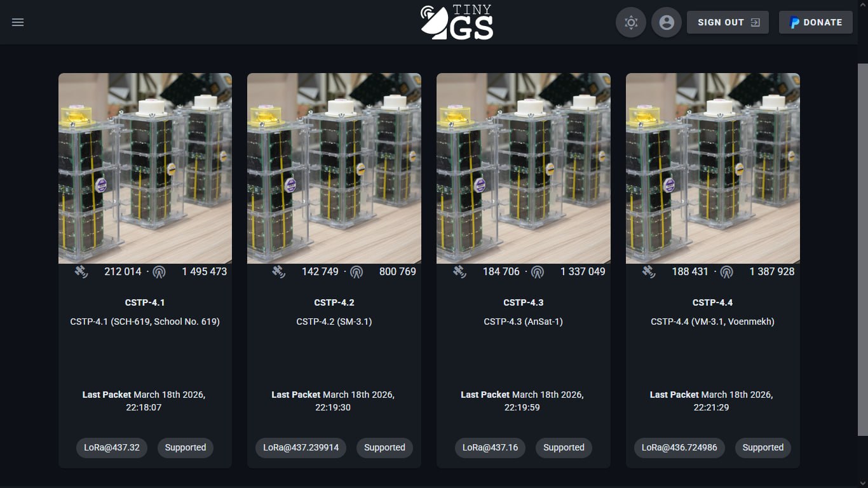868x488 pixels.
Task: Open the CSTP-4.3 satellite thumbnail image
Action: pos(524,168)
